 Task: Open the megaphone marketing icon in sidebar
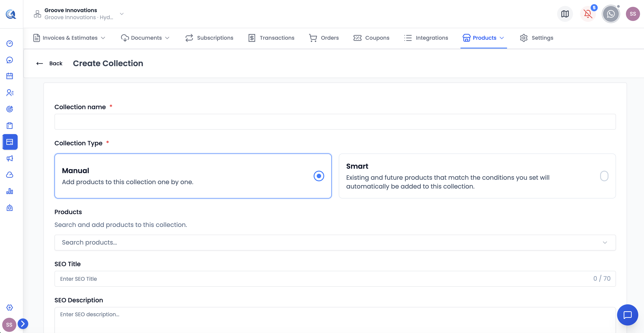10,158
